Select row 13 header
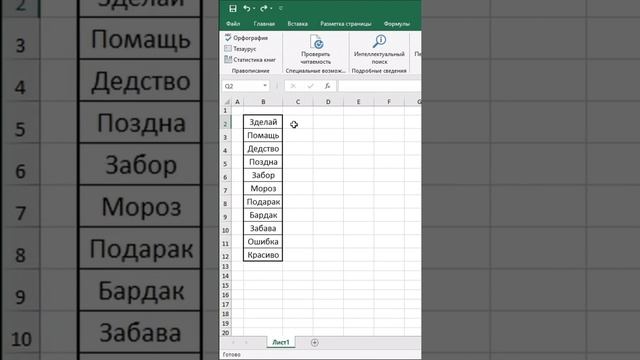 coord(226,267)
